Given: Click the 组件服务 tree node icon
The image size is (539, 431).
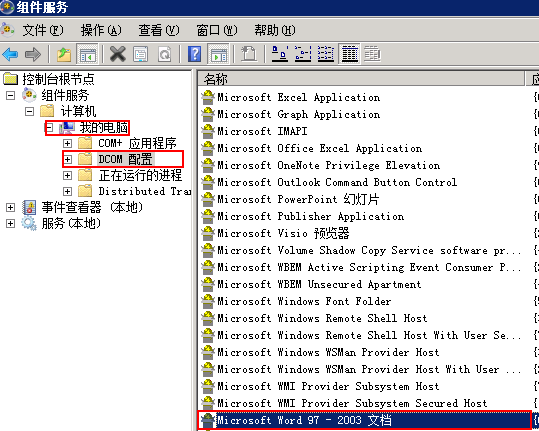Looking at the screenshot, I should (x=29, y=95).
